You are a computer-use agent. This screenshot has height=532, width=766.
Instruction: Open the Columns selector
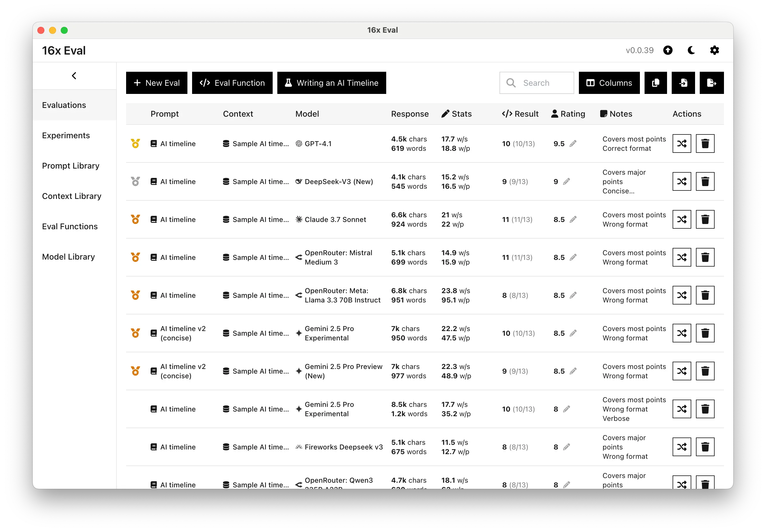tap(609, 83)
